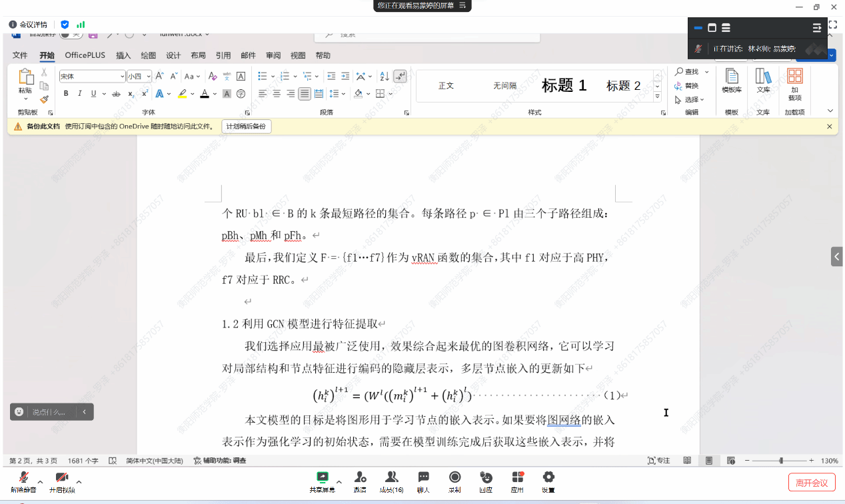Apply the 标题 1 style
Viewport: 845px width, 504px height.
[564, 85]
